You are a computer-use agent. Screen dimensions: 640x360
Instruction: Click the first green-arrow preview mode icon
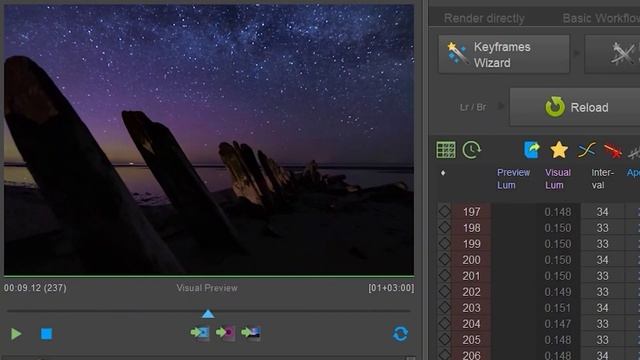tap(200, 333)
